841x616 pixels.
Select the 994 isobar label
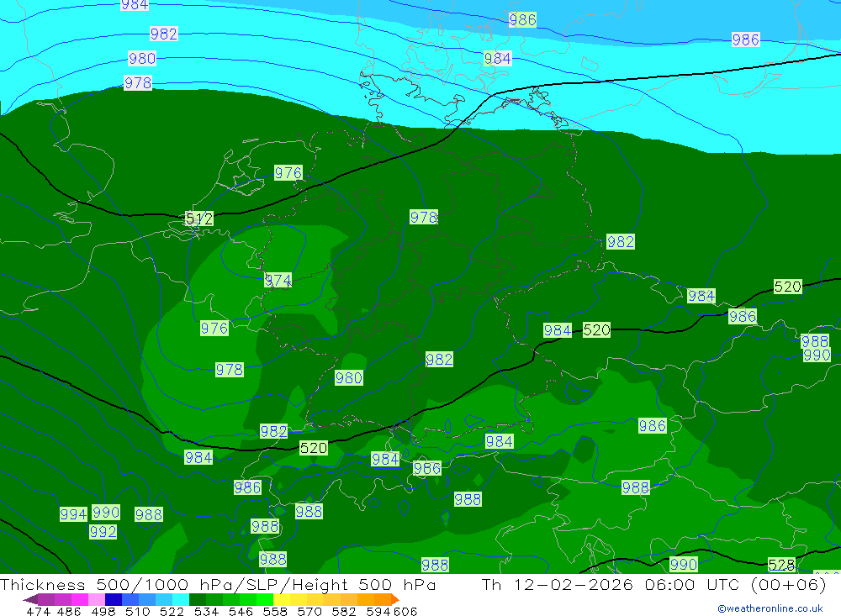pos(73,514)
